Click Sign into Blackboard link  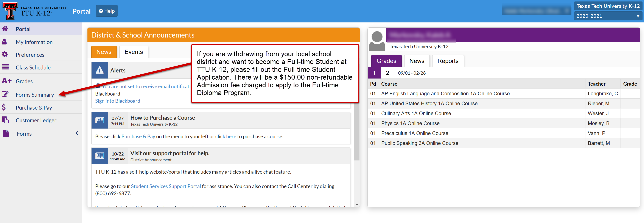tap(118, 101)
